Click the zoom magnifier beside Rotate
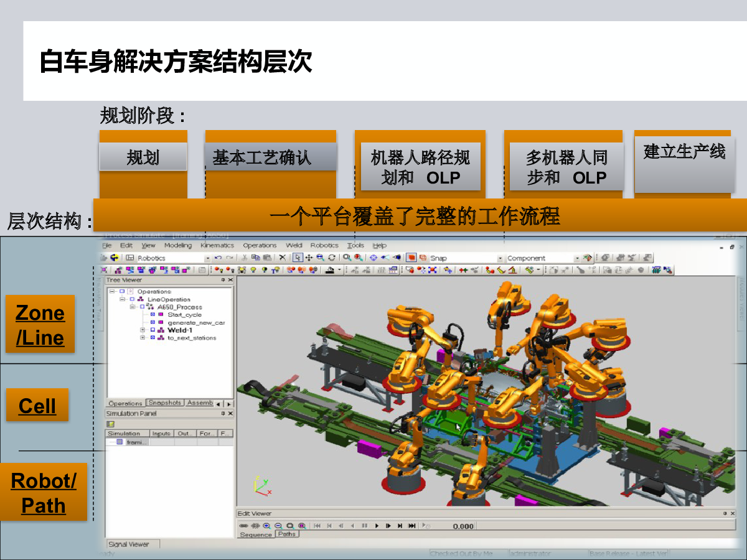Viewport: 747px width, 560px height. pyautogui.click(x=320, y=258)
